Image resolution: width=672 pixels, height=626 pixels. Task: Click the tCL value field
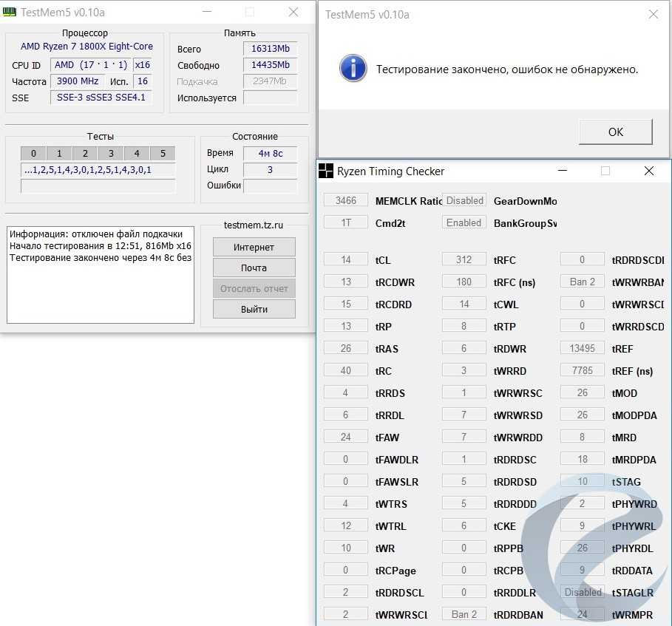[x=345, y=259]
